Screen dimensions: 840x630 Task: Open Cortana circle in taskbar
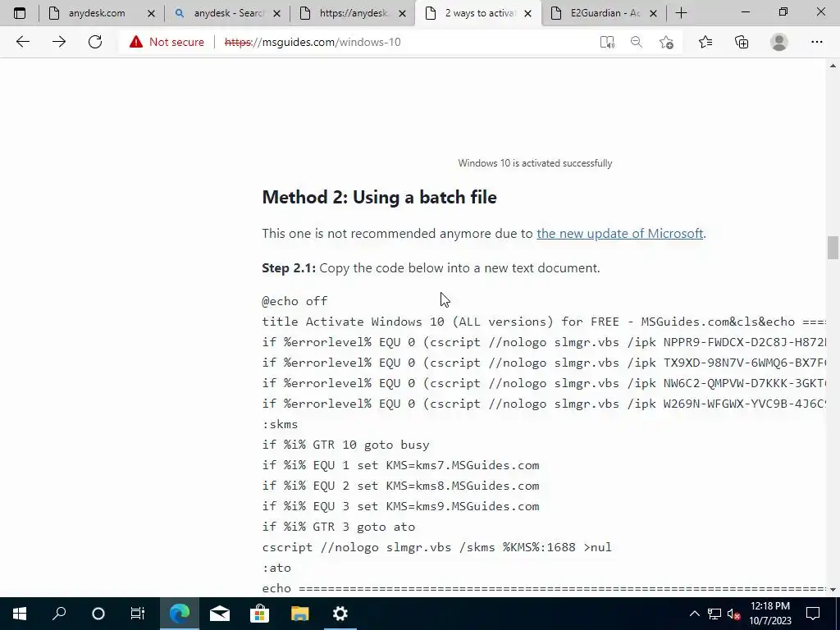click(98, 614)
